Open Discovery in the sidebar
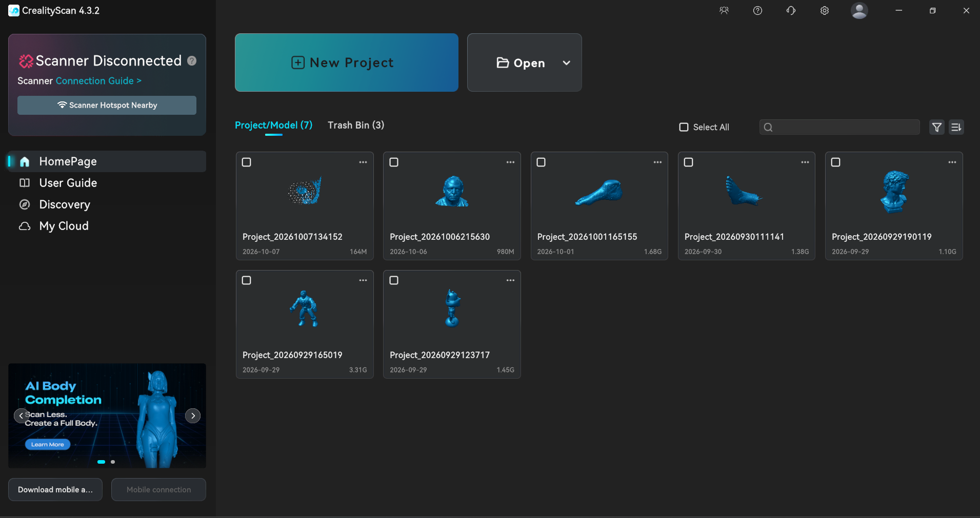The image size is (980, 518). (x=107, y=204)
